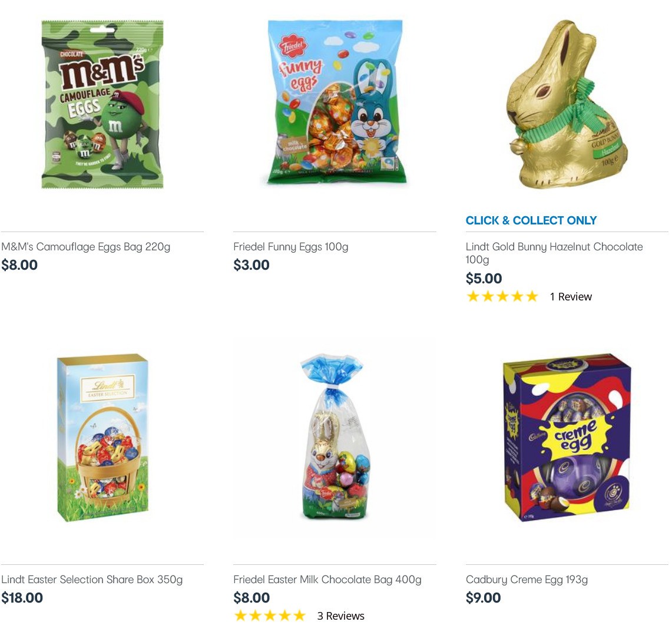Click the $3.00 price under Friedel Funny Eggs

251,265
